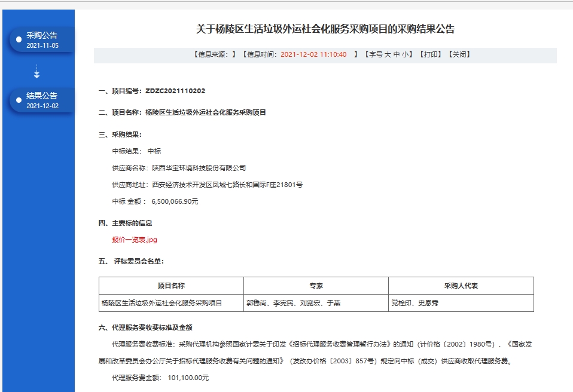Click the announcement title heading
The width and height of the screenshot is (573, 392).
pyautogui.click(x=325, y=29)
